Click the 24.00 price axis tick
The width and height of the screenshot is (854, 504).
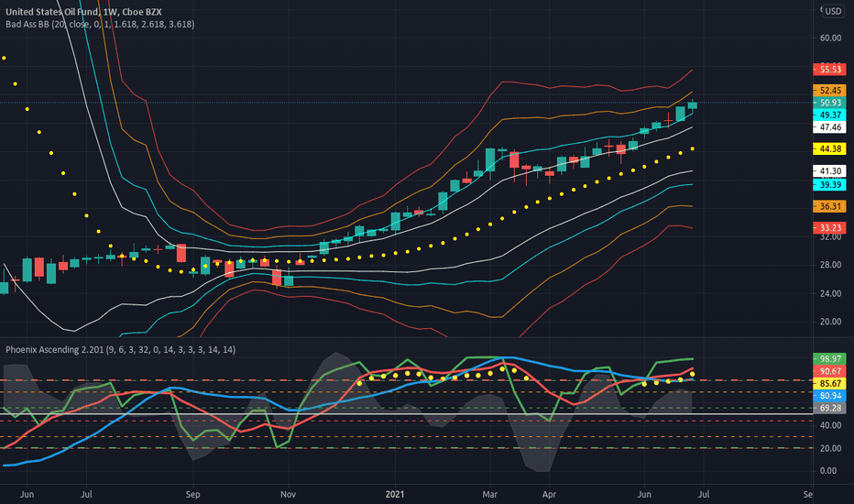830,293
